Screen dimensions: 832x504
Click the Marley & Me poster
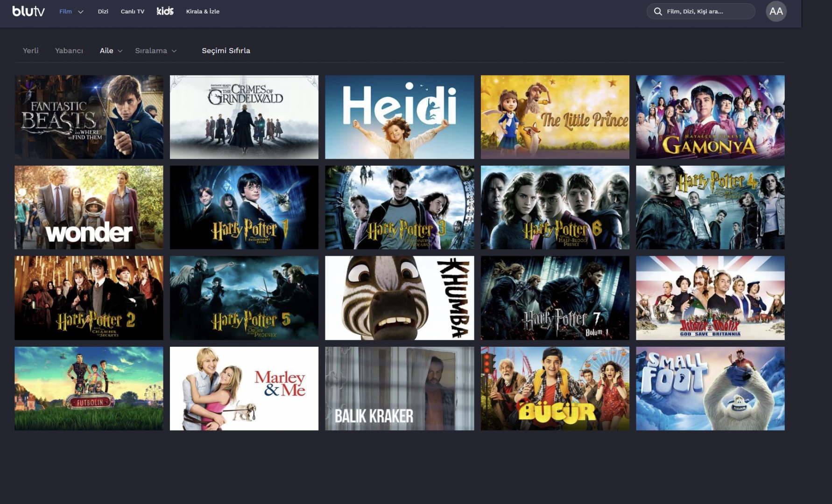tap(244, 388)
